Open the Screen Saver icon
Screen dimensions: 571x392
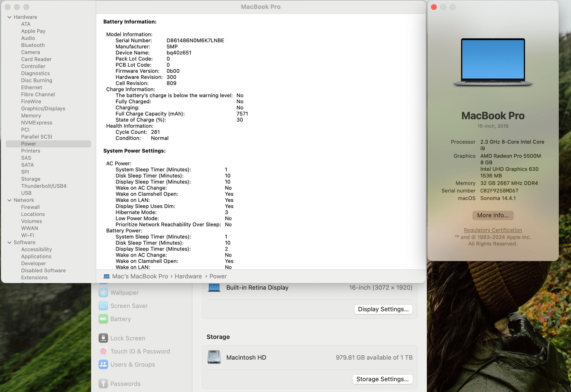[x=103, y=306]
